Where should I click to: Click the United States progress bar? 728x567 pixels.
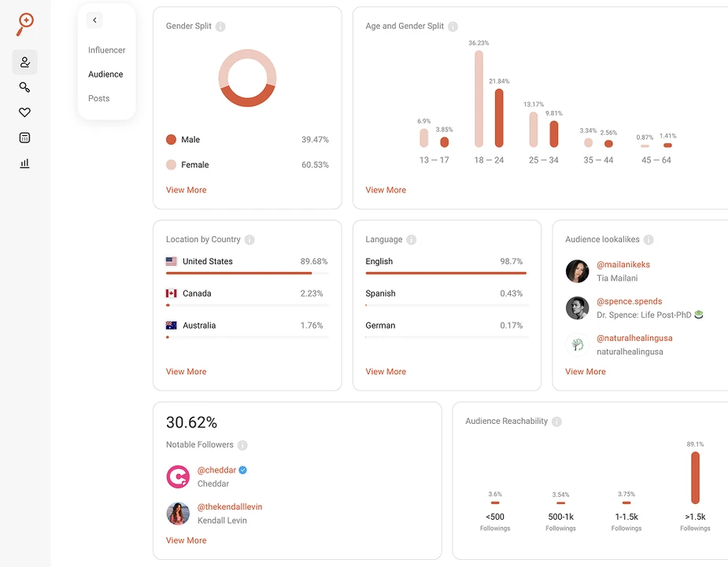(247, 272)
